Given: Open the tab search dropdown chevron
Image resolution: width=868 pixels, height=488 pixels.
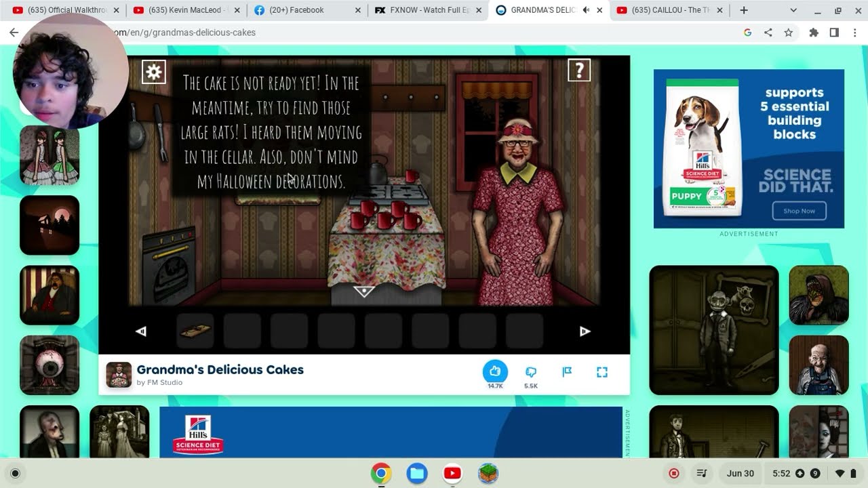Looking at the screenshot, I should tap(793, 10).
